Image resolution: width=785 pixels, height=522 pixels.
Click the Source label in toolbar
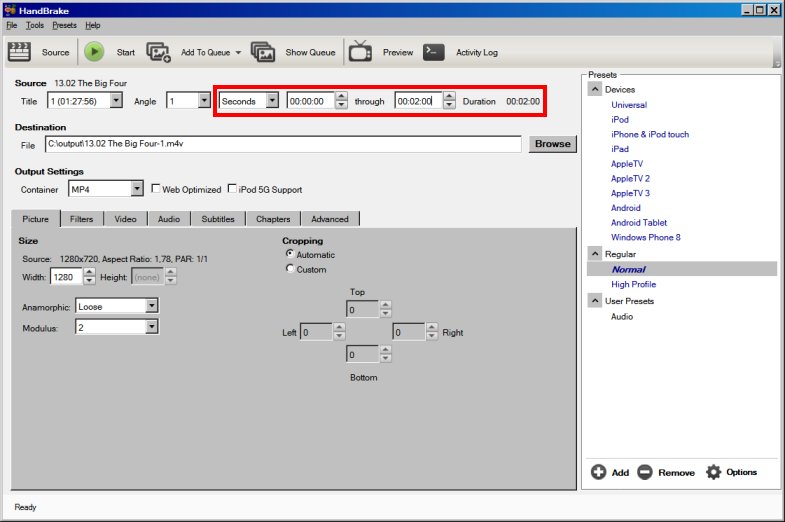click(56, 53)
